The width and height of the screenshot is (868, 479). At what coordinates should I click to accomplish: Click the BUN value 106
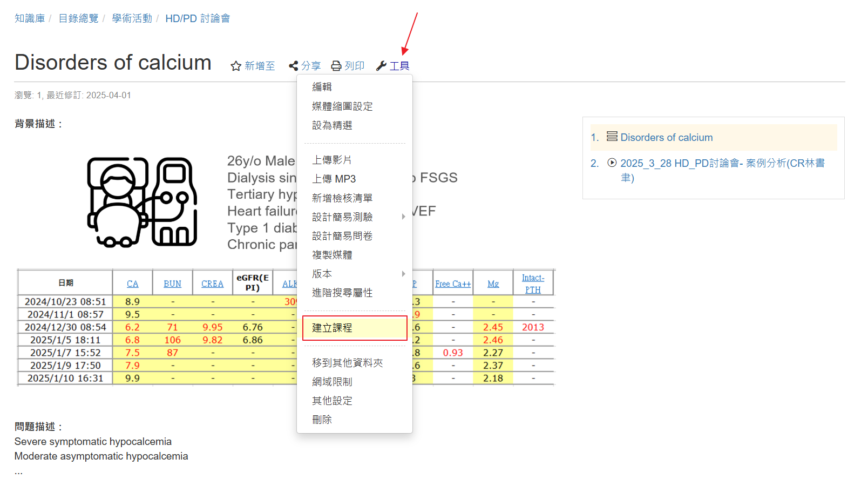[172, 340]
